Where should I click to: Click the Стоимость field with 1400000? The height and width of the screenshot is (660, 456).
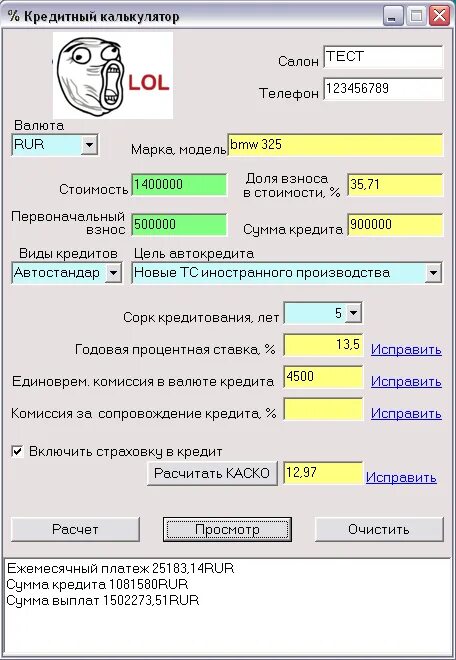pyautogui.click(x=179, y=185)
